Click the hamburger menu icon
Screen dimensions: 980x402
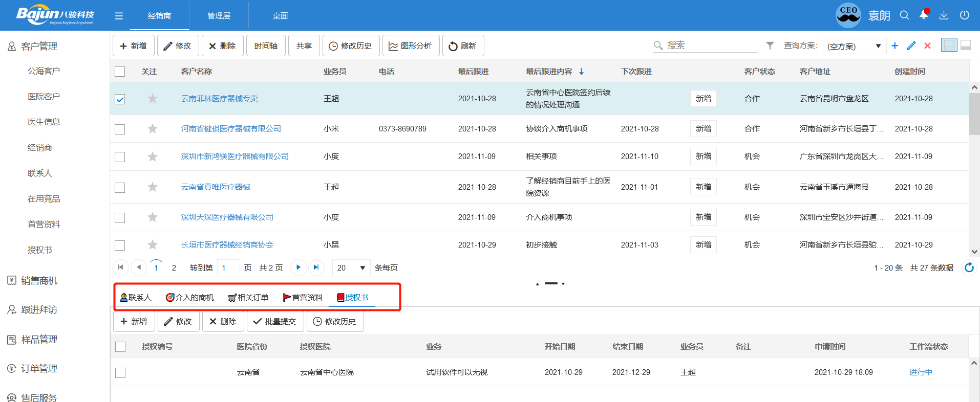[119, 16]
